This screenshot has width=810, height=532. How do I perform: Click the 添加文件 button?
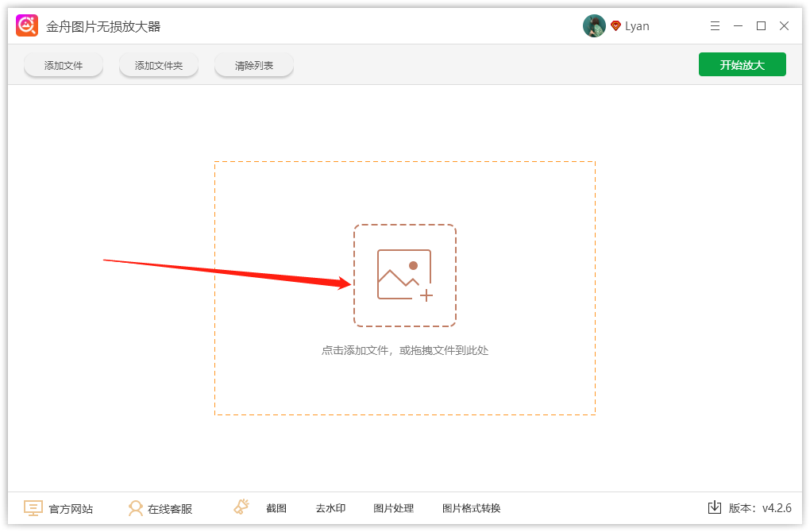point(64,66)
